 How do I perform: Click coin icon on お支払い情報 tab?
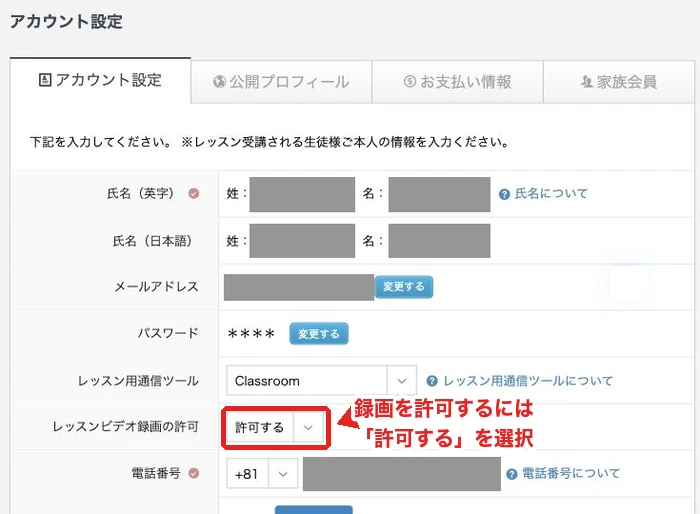point(410,81)
